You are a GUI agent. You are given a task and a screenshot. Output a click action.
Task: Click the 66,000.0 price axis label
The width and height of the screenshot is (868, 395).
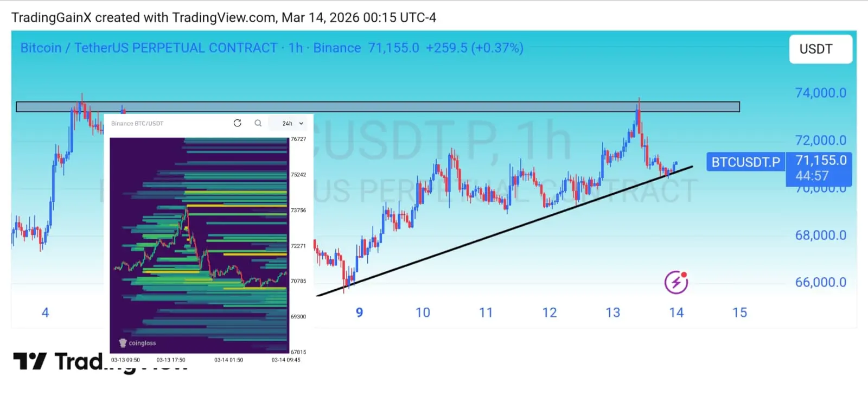(x=820, y=282)
